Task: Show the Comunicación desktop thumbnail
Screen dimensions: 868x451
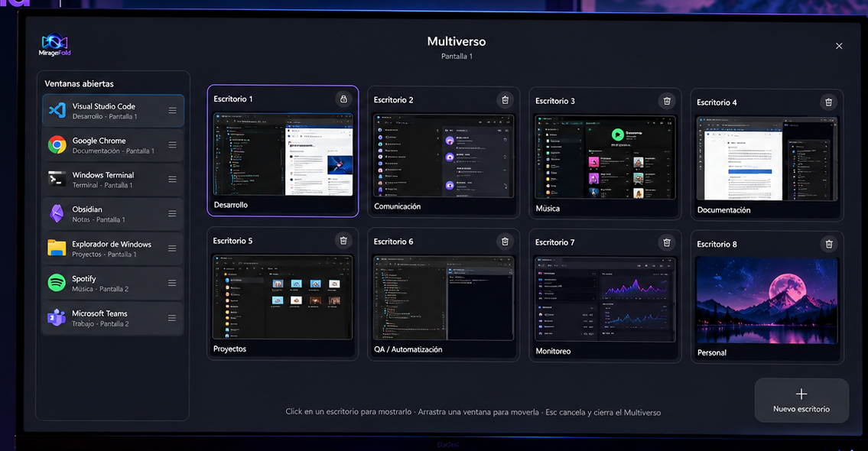Action: coord(444,156)
